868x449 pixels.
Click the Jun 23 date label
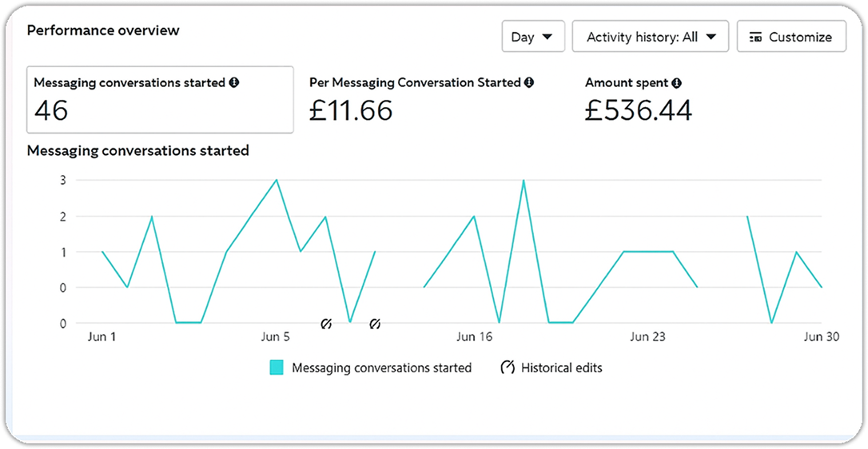(647, 337)
